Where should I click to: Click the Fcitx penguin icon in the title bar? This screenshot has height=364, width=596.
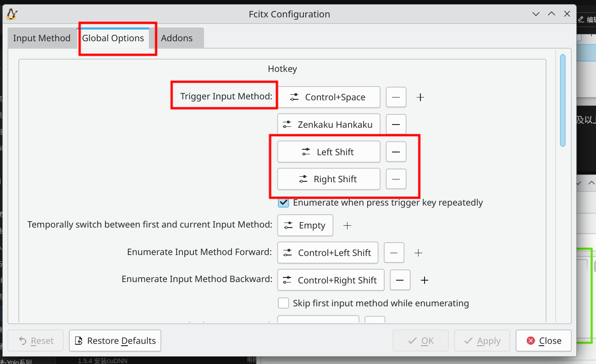tap(12, 14)
